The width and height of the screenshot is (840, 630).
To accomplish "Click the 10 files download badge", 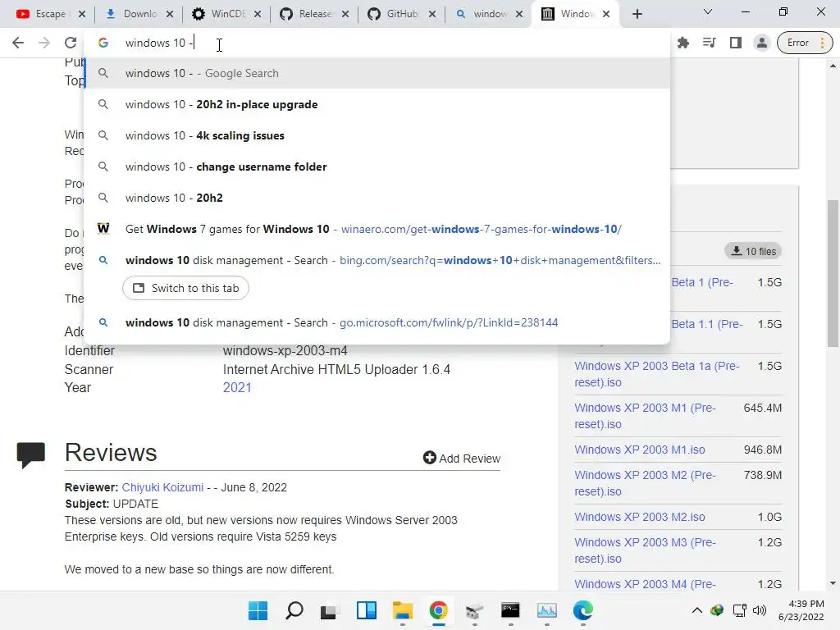I will pyautogui.click(x=753, y=251).
